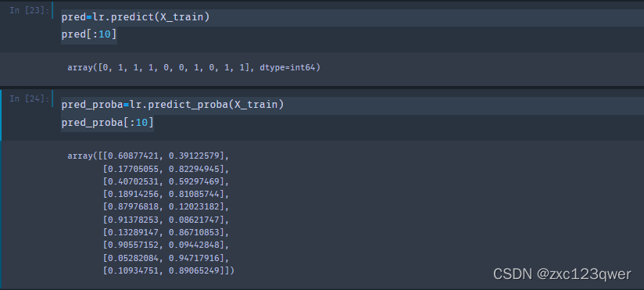Click the In [23] cell prompt
This screenshot has height=290, width=644.
[29, 10]
